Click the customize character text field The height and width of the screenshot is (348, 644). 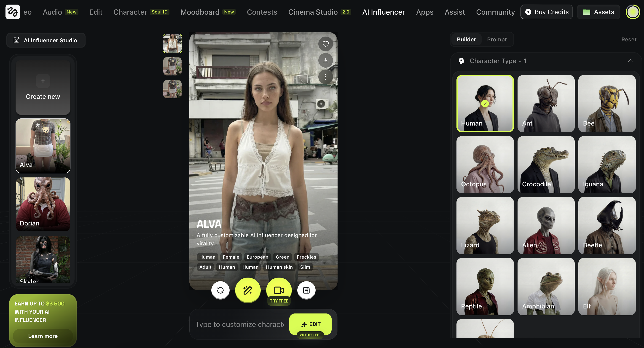pyautogui.click(x=239, y=324)
